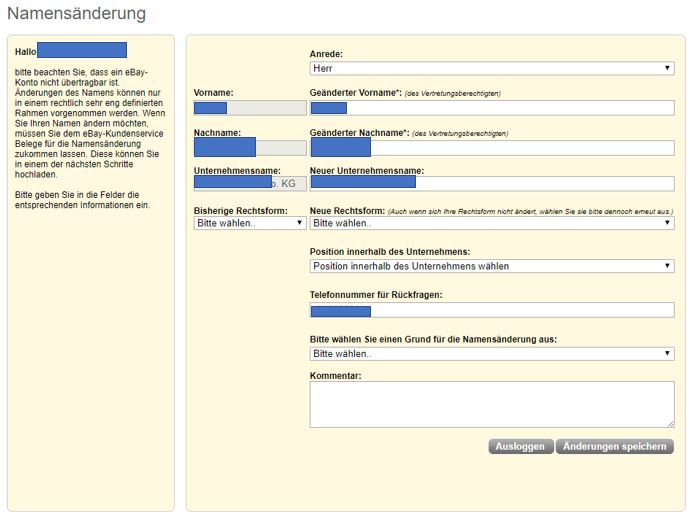
Task: Click the Anrede label
Action: (326, 54)
